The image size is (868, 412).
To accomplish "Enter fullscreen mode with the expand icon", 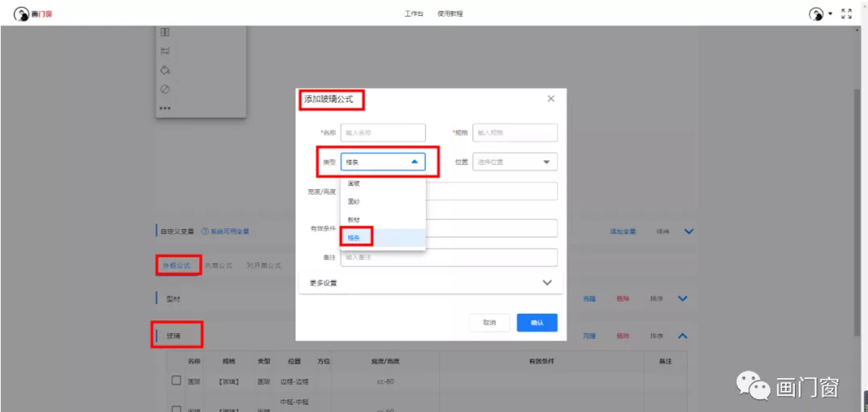I will (x=847, y=14).
